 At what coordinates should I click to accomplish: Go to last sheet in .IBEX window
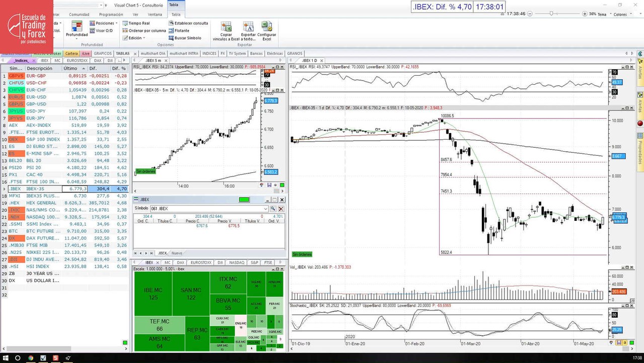pyautogui.click(x=152, y=253)
